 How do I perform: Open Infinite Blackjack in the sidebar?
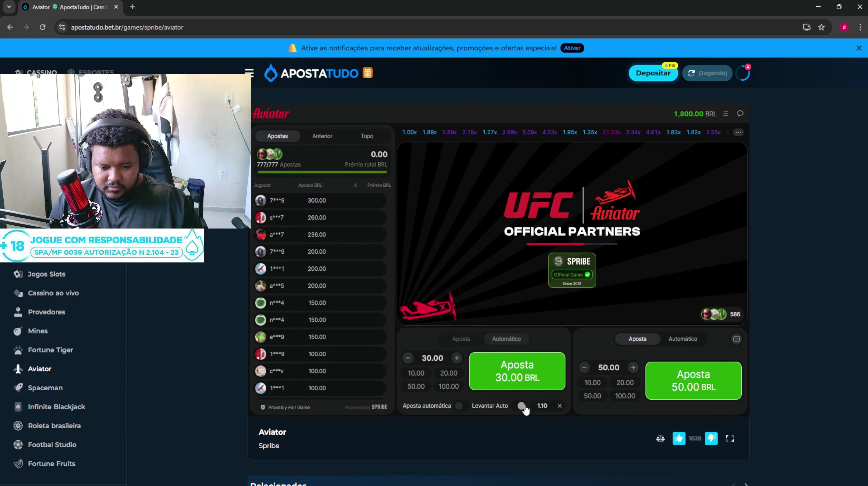(x=49, y=406)
